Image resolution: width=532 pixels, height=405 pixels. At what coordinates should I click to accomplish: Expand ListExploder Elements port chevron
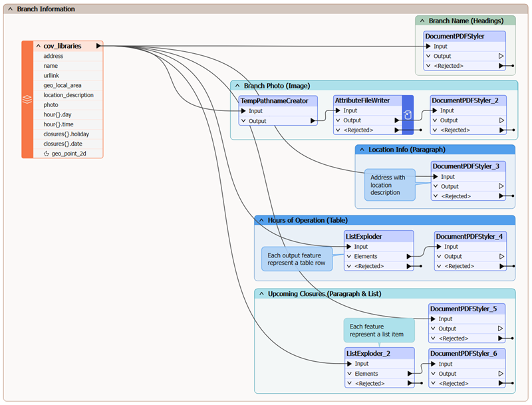coord(348,257)
